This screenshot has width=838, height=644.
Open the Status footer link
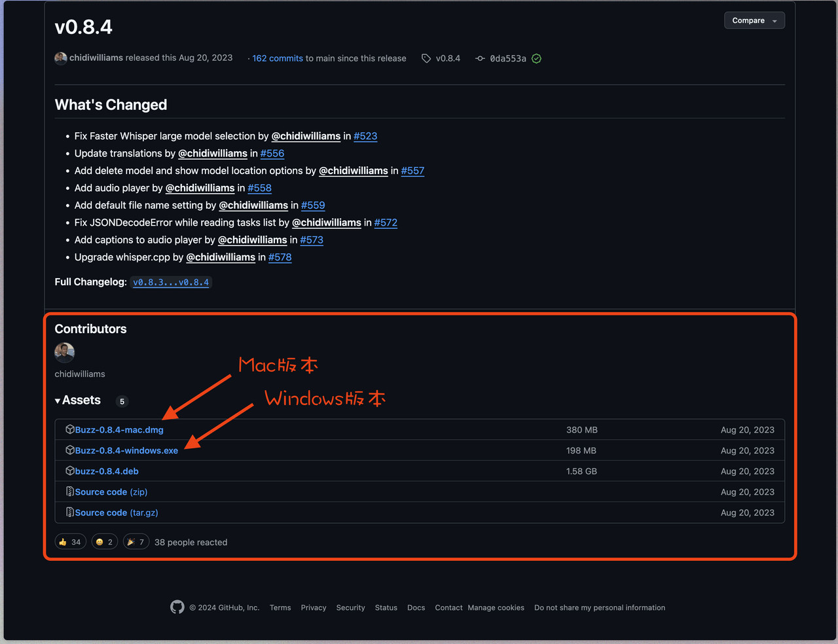click(x=386, y=607)
